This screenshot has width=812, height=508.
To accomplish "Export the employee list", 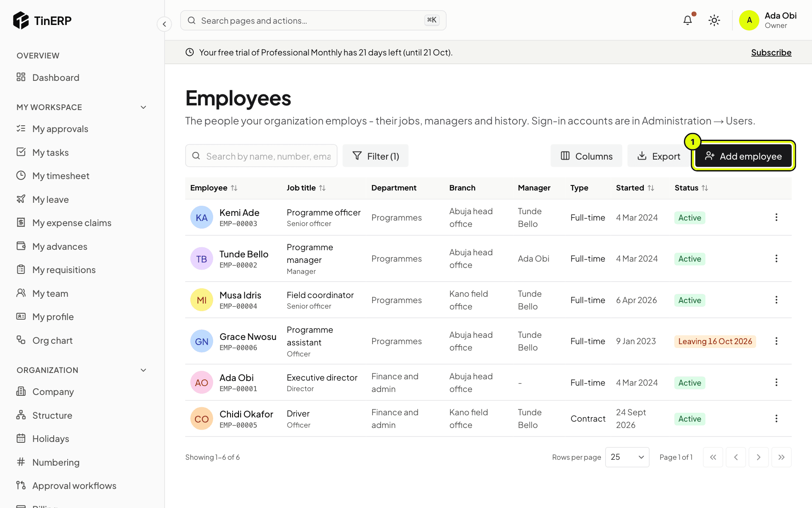I will (x=658, y=156).
